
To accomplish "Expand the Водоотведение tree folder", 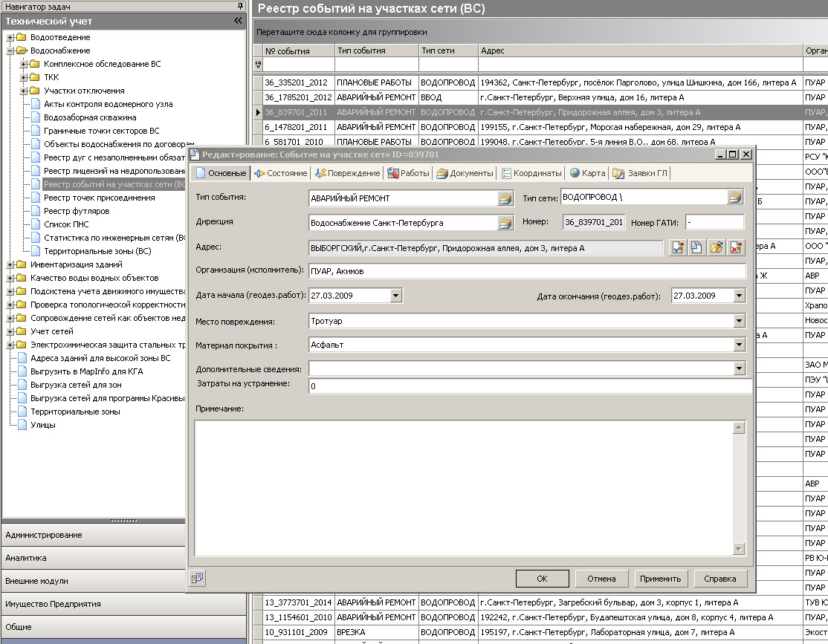I will [x=10, y=37].
